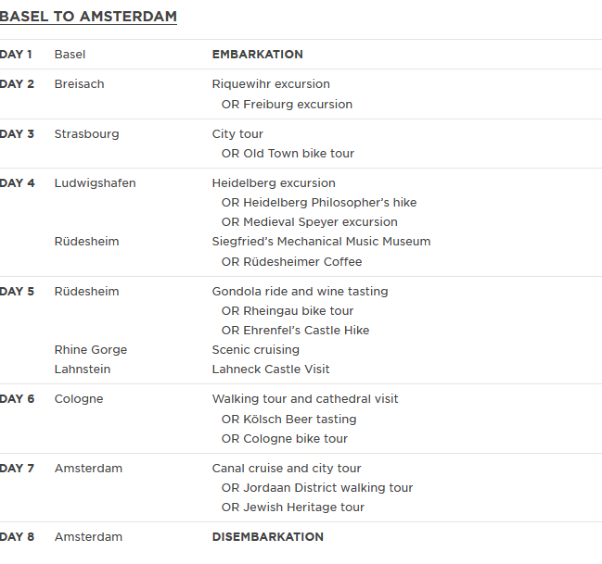Click Canal cruise and city tour

pos(286,468)
